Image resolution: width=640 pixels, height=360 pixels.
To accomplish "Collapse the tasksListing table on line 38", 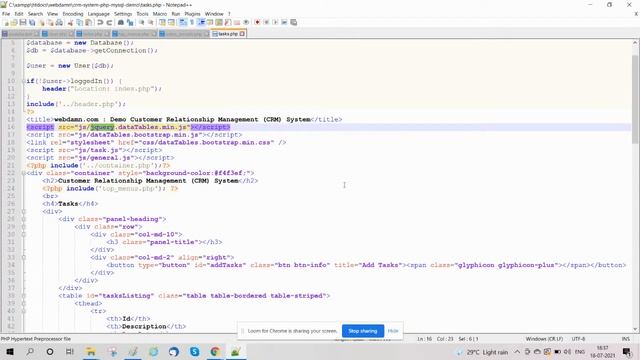I will 23,296.
